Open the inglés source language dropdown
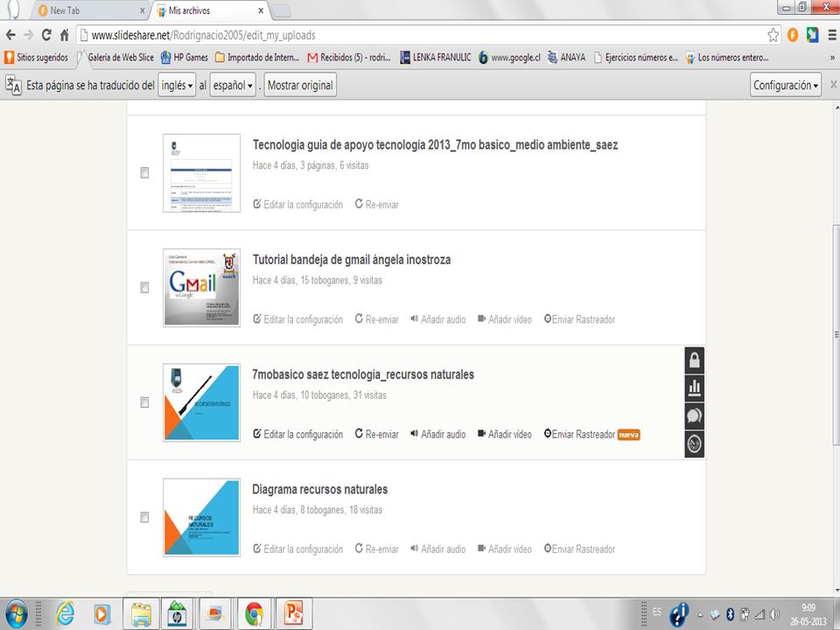The width and height of the screenshot is (840, 630). pyautogui.click(x=177, y=85)
